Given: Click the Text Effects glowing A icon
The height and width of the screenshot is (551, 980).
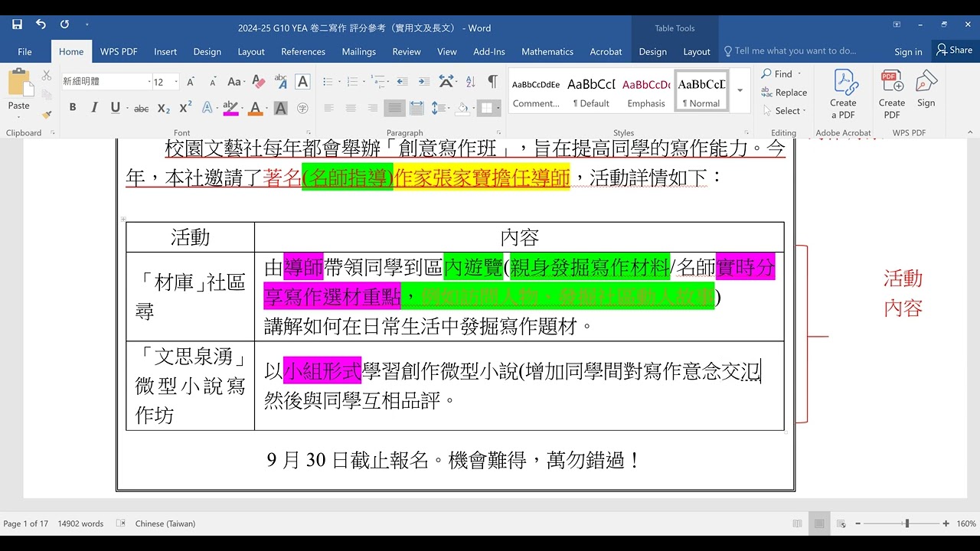Looking at the screenshot, I should tap(207, 108).
